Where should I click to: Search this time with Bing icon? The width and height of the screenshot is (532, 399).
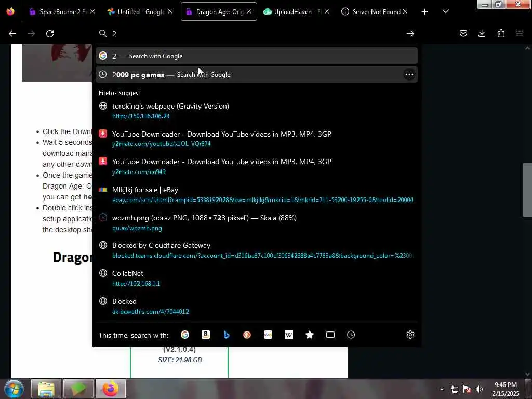coord(227,335)
